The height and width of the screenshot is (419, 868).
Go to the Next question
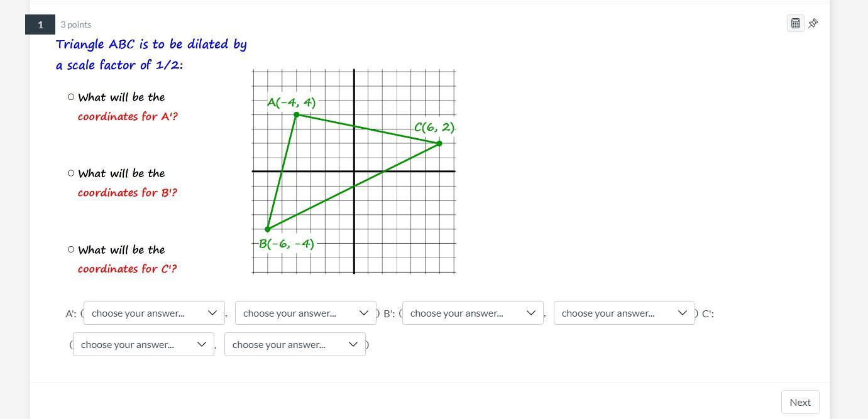click(799, 402)
